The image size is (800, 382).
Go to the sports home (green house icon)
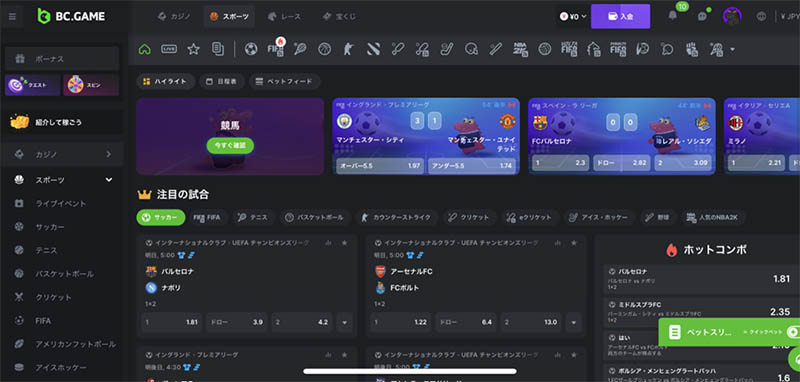tap(145, 49)
